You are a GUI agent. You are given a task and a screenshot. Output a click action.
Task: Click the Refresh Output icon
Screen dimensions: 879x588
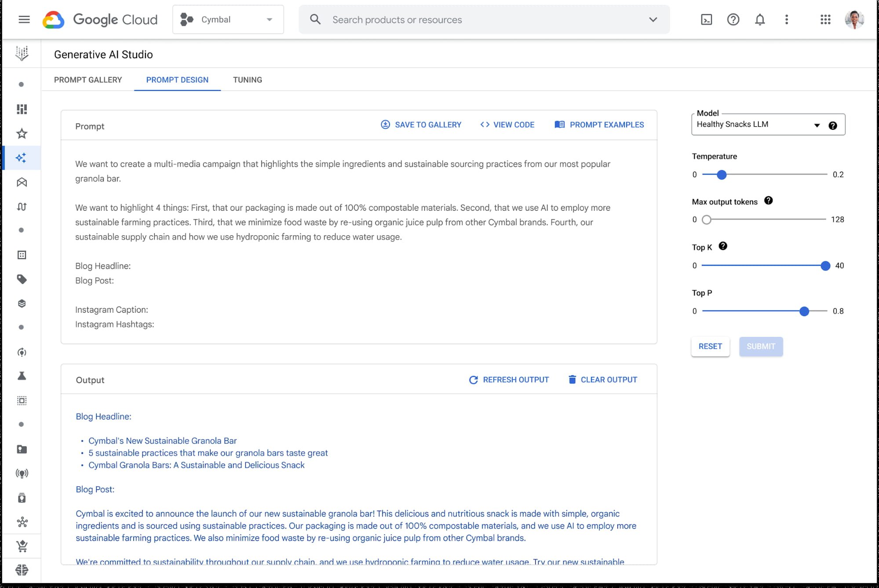[473, 379]
